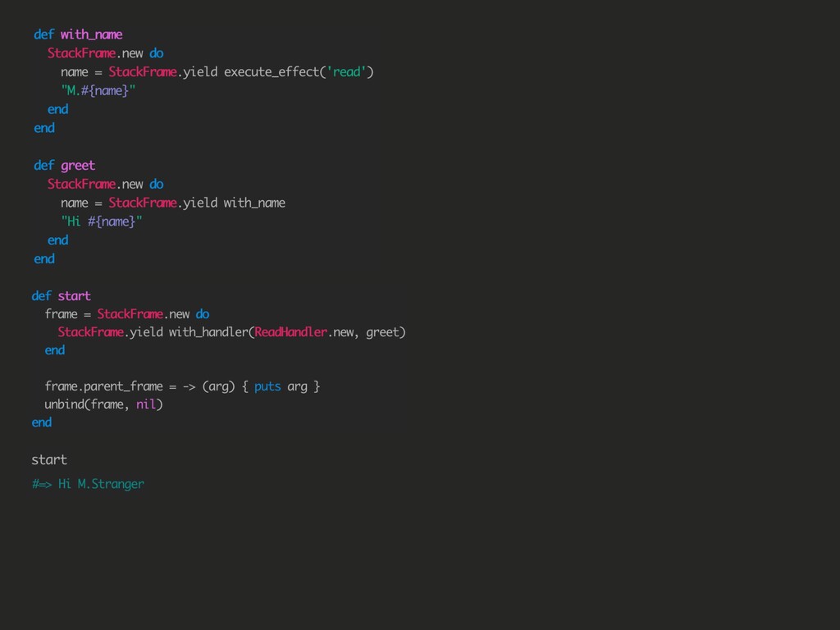Screen dimensions: 840x630
Task: Select the '#=> Hi M.Stranger' output comment
Action: pyautogui.click(x=88, y=484)
